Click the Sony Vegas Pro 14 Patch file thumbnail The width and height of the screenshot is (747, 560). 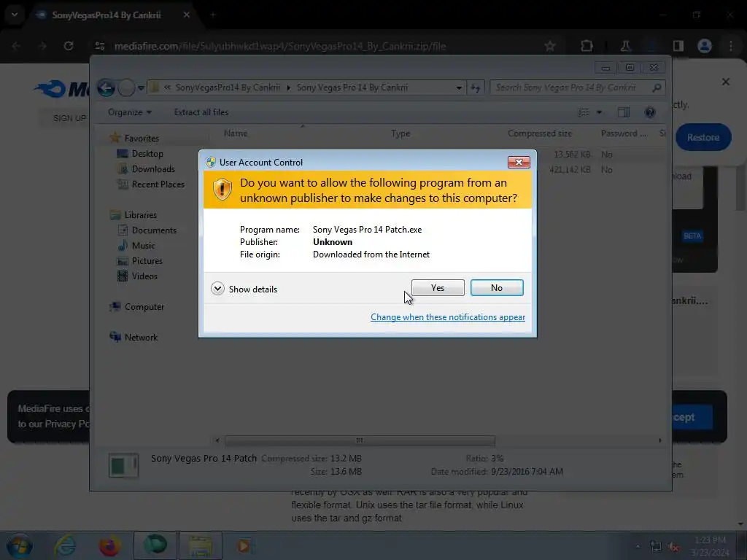[x=123, y=465]
